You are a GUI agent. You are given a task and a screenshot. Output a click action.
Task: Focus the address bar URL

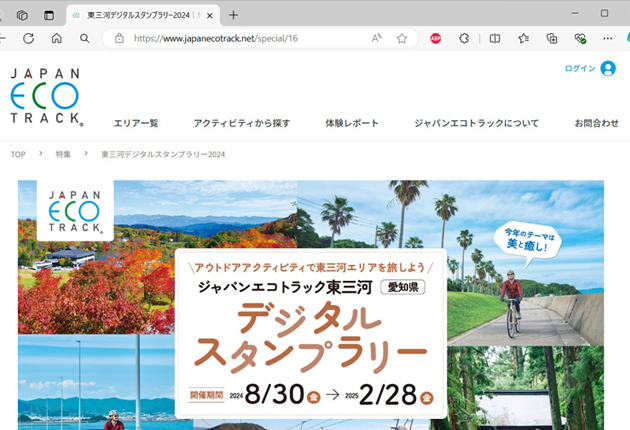216,38
